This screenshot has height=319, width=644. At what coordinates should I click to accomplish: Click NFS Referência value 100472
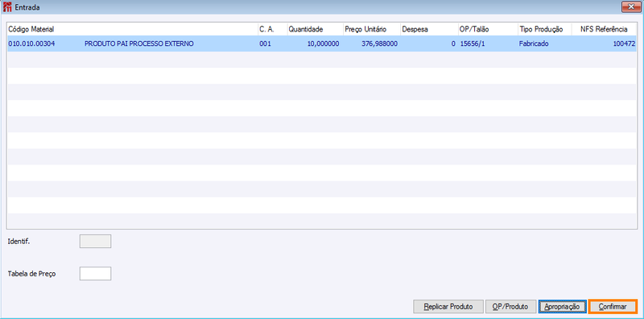point(625,43)
